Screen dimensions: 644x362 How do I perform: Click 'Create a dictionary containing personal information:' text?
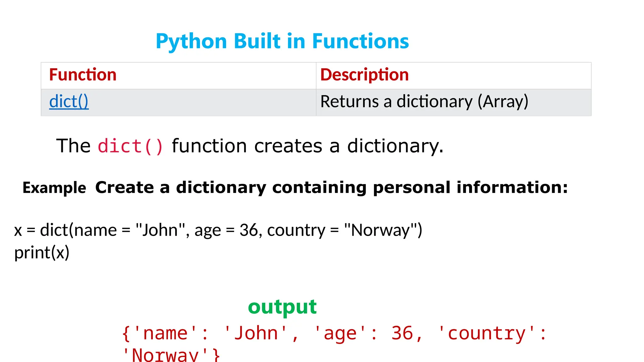click(x=331, y=188)
